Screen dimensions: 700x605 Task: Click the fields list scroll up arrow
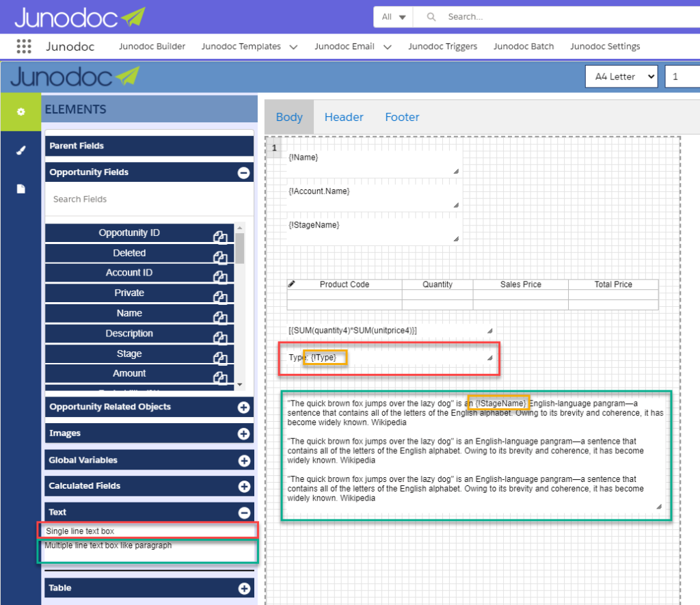[240, 228]
